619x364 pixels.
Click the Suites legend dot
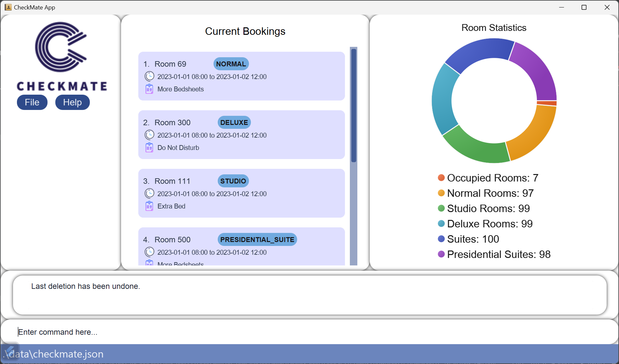coord(441,239)
